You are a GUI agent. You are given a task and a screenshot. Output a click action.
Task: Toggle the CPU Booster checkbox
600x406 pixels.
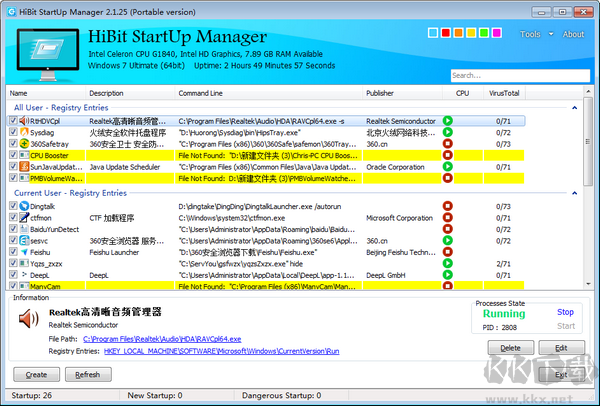pos(13,156)
